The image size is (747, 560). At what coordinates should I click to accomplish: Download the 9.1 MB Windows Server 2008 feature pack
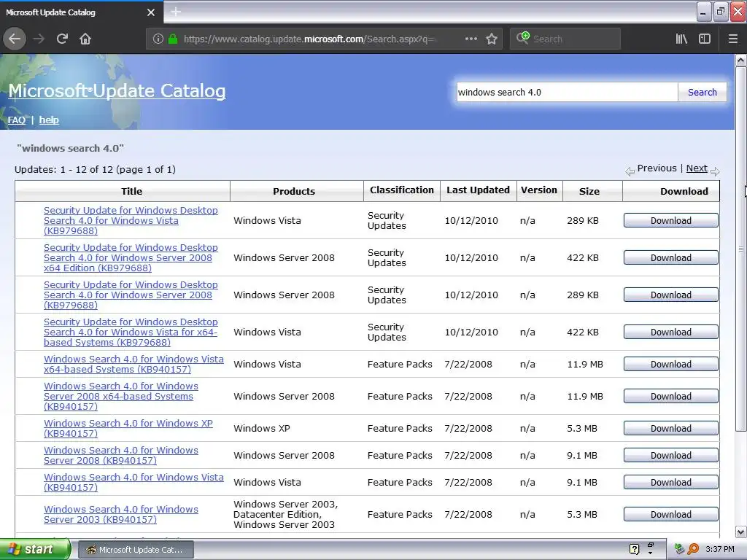click(x=671, y=455)
